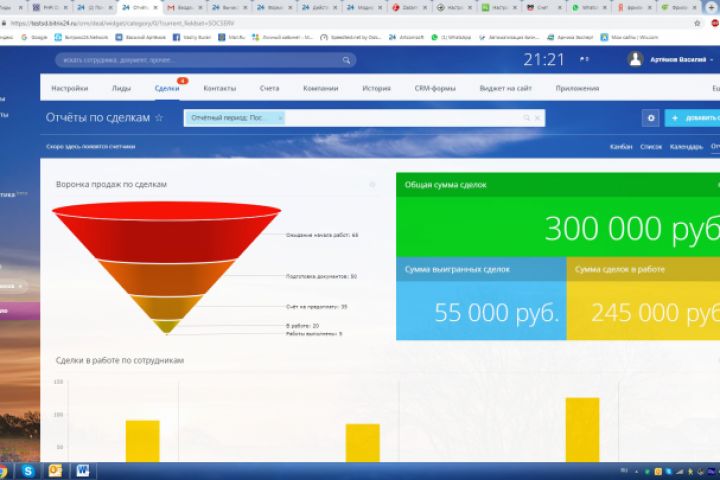The width and height of the screenshot is (720, 480).
Task: Open the gear settings button beside add button
Action: (x=651, y=118)
